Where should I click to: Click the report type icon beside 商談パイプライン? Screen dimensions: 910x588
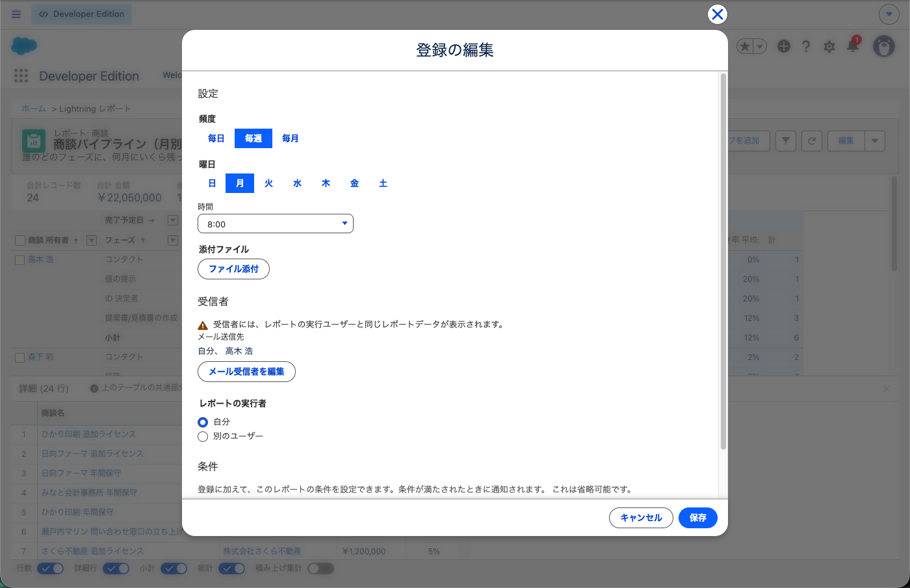(33, 141)
